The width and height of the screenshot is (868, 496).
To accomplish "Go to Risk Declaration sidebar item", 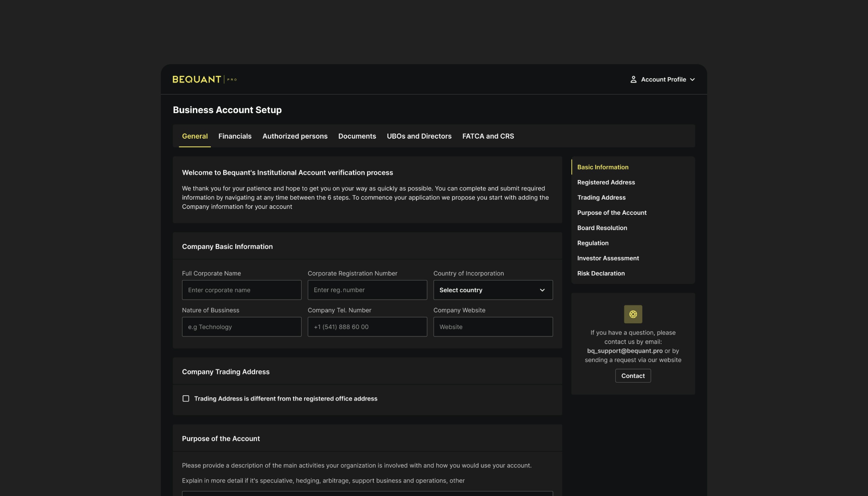I will click(600, 273).
